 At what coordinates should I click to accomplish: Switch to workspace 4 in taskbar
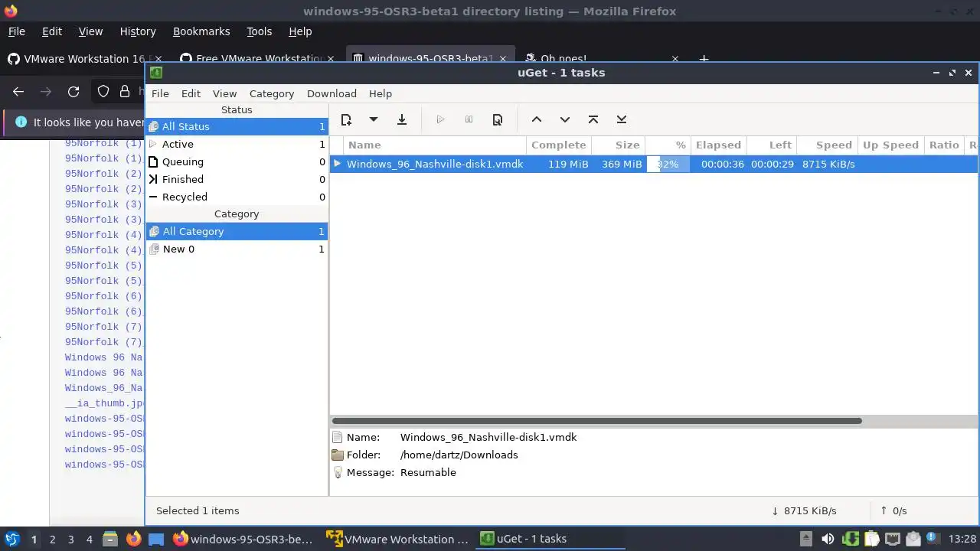point(89,539)
